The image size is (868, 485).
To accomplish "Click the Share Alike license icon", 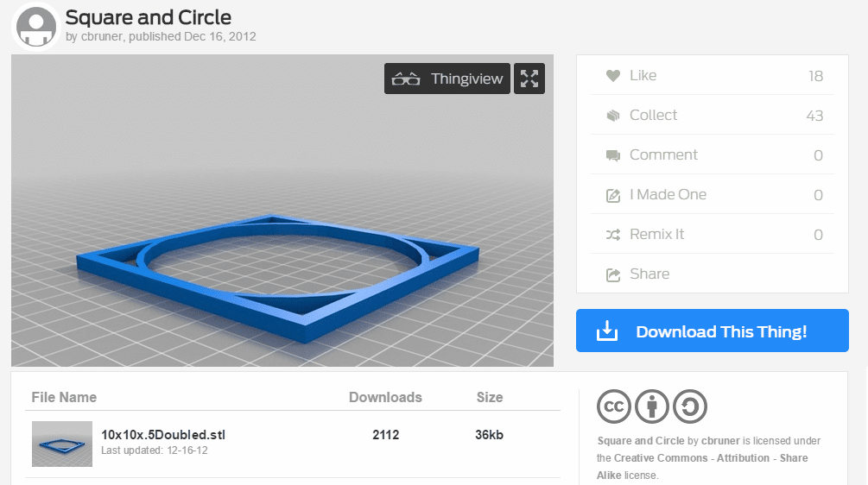I will (690, 406).
